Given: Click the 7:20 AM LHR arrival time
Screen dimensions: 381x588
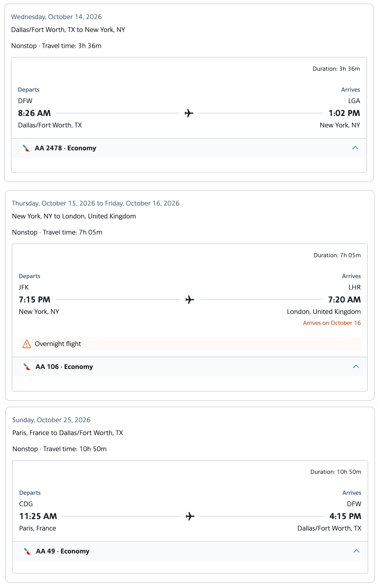Looking at the screenshot, I should coord(344,300).
